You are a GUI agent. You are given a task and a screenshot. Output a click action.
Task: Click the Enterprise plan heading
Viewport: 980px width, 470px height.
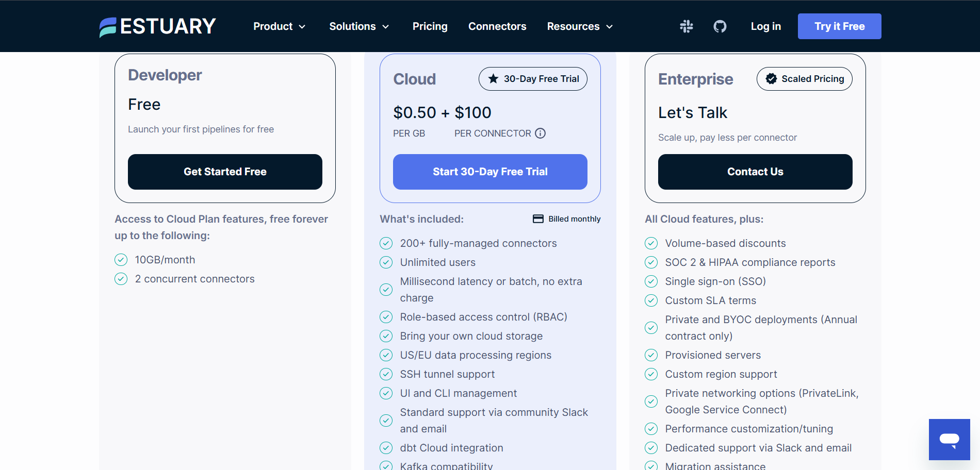[x=696, y=79]
